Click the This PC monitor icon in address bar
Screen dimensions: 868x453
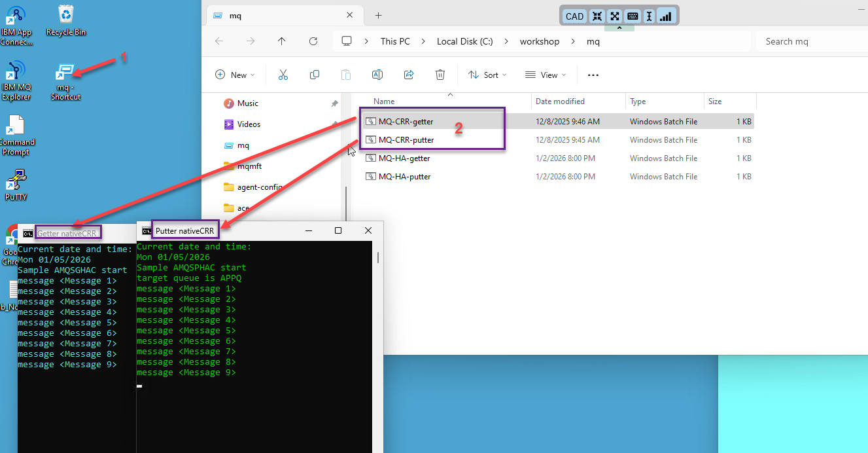(x=347, y=41)
